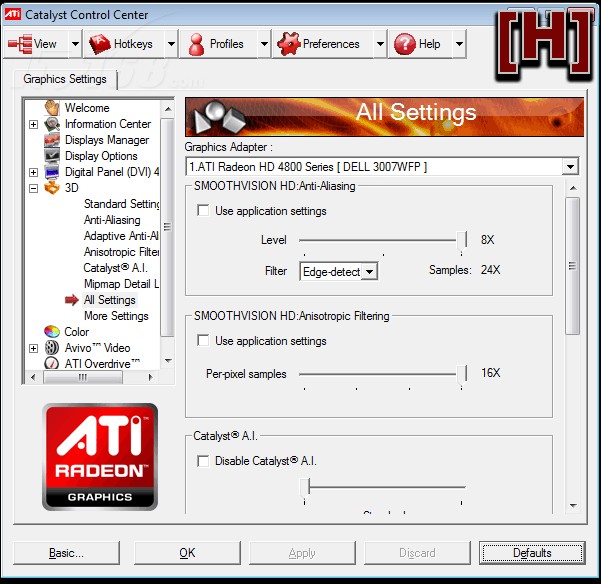
Task: Click tree horizontal scroll left arrow
Action: (x=33, y=377)
